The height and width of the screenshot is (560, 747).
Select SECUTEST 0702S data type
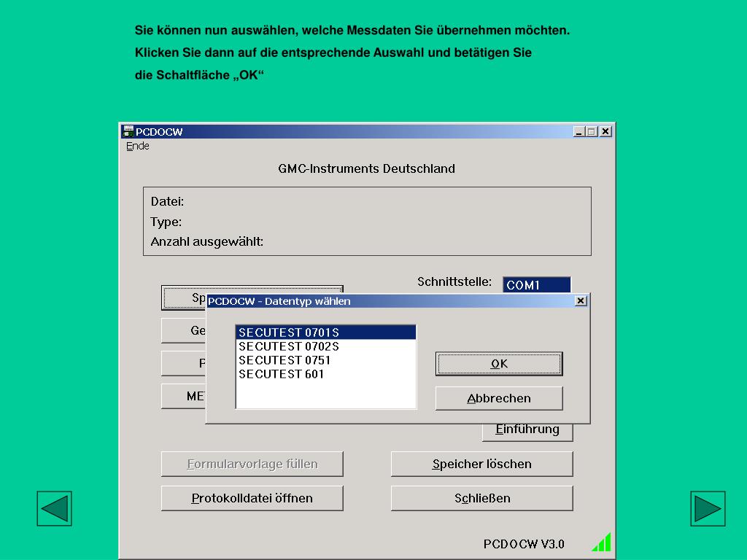coord(326,346)
